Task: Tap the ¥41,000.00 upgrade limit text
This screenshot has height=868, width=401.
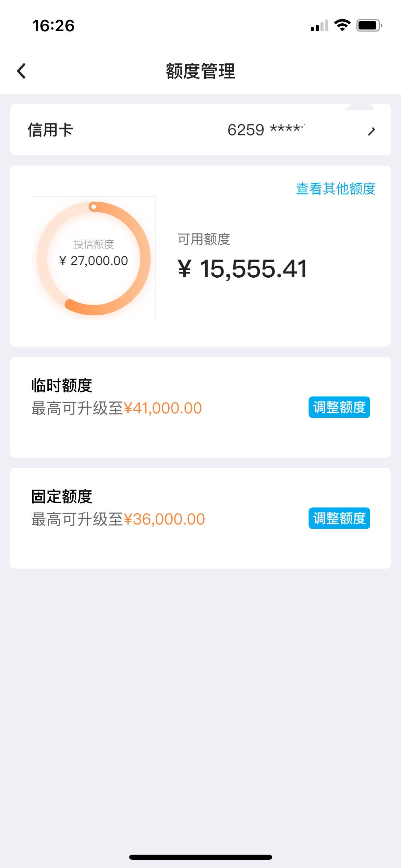Action: pyautogui.click(x=163, y=408)
